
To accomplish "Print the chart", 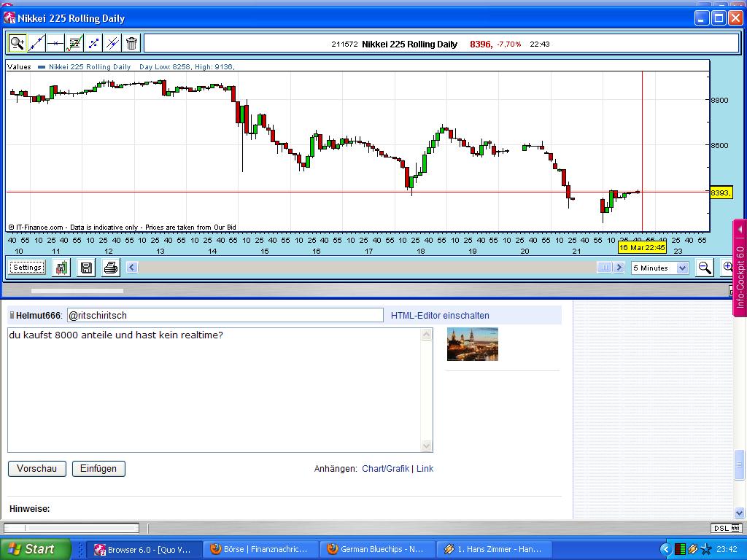I will click(x=111, y=268).
